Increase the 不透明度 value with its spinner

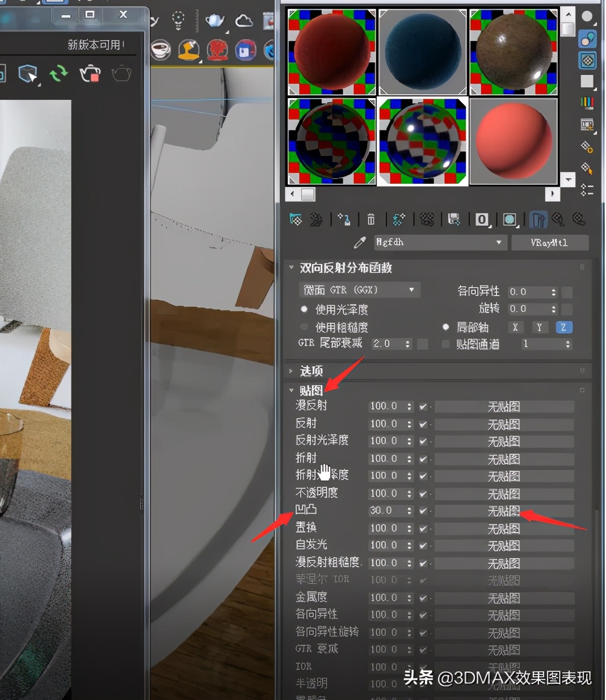tap(409, 491)
